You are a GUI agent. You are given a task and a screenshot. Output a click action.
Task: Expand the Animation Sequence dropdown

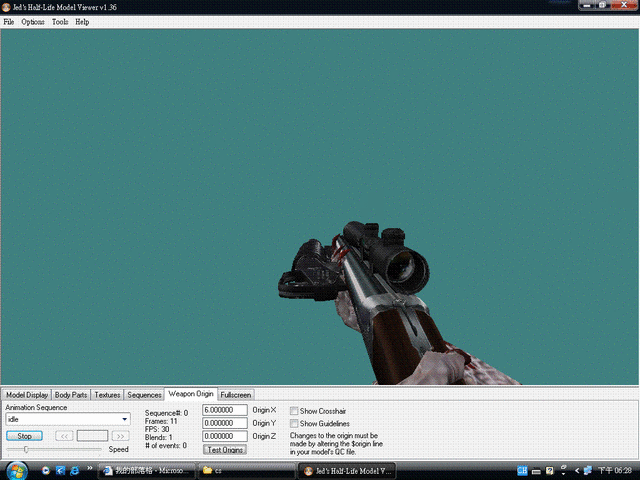click(x=124, y=420)
